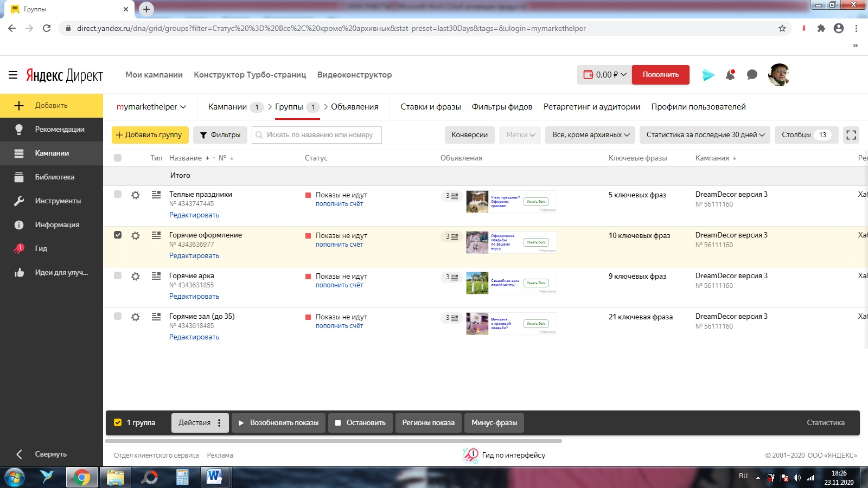Open Видеоконструктор in top menu
The image size is (868, 488).
pos(354,75)
